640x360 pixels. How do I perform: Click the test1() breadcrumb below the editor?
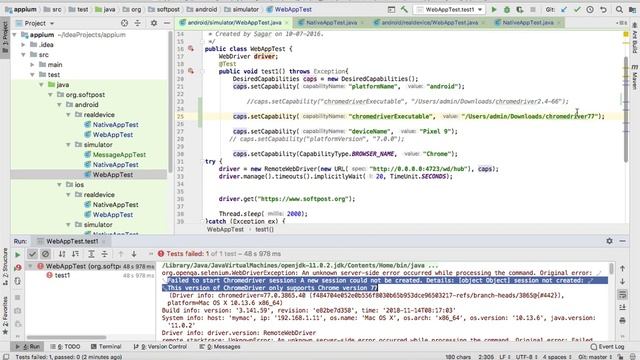[264, 229]
